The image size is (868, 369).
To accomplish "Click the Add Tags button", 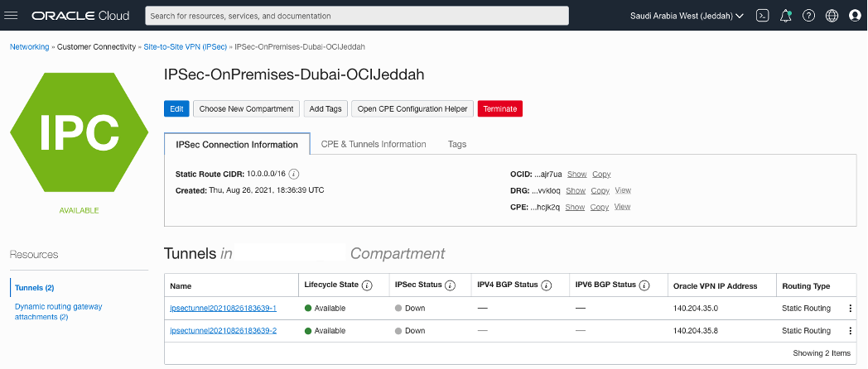I will point(325,108).
